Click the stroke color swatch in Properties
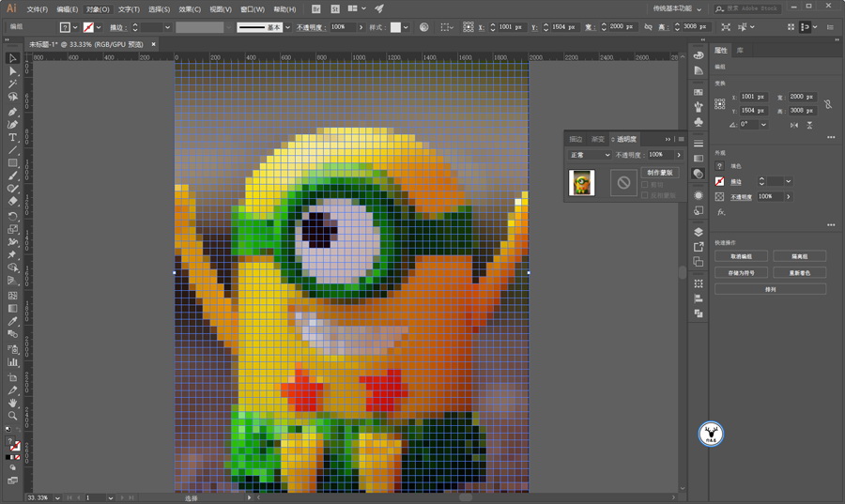The height and width of the screenshot is (504, 845). click(x=720, y=181)
